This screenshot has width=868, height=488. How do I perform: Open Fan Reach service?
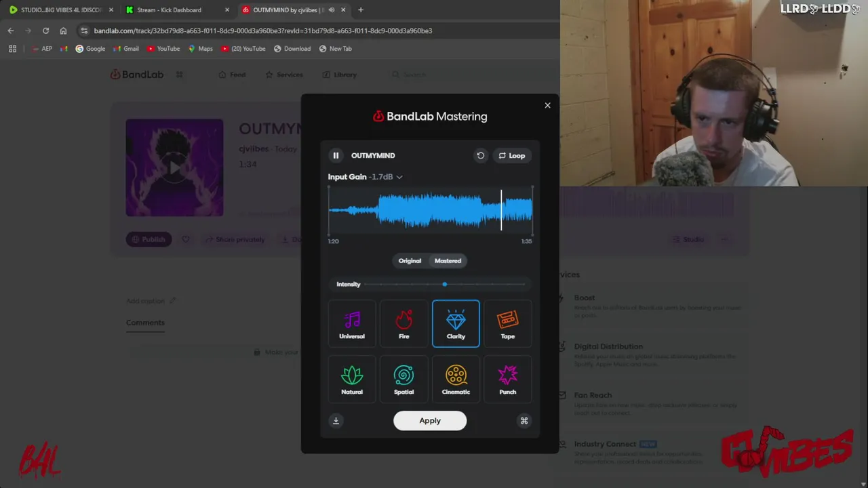[x=593, y=395]
